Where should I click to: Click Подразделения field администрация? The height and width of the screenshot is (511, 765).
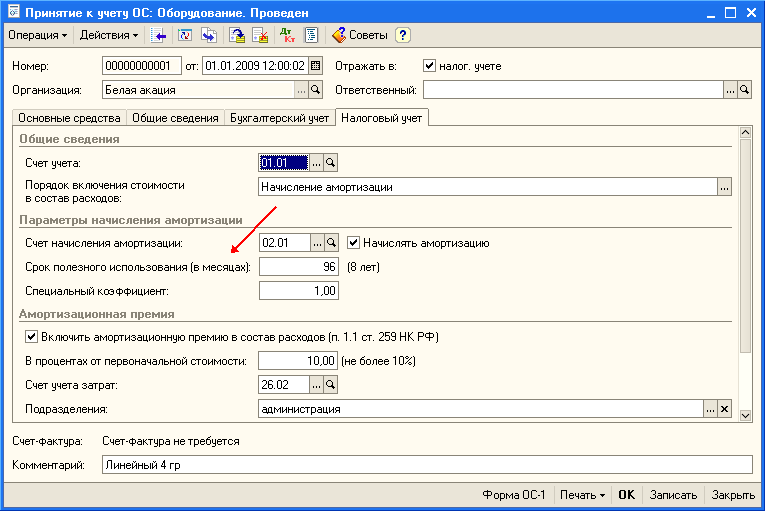click(481, 409)
